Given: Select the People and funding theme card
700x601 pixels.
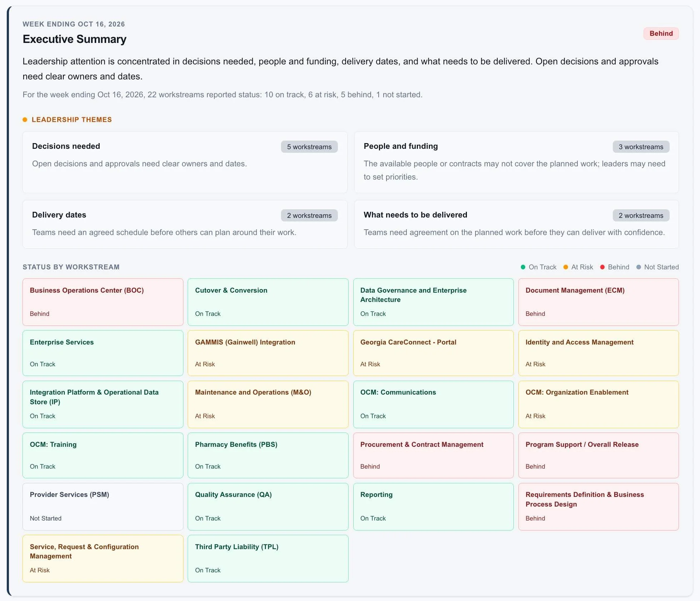Looking at the screenshot, I should 516,162.
